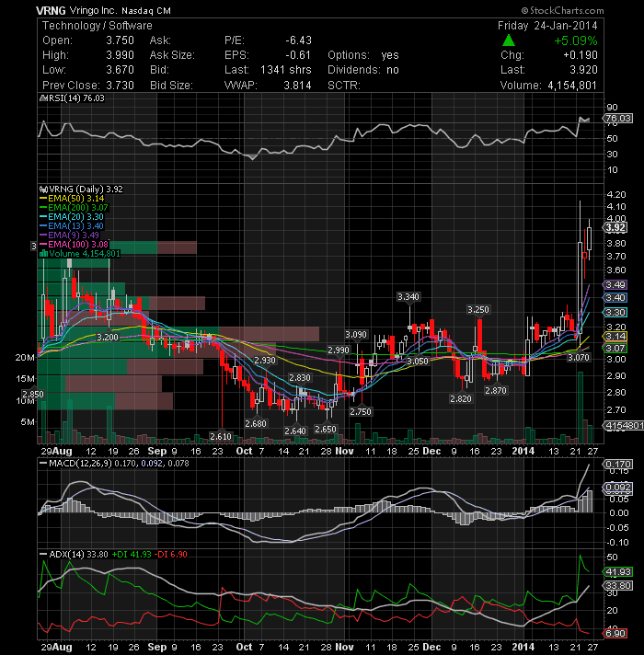Click the ADX 33.80 axis tag
The image size is (644, 655).
coord(617,586)
